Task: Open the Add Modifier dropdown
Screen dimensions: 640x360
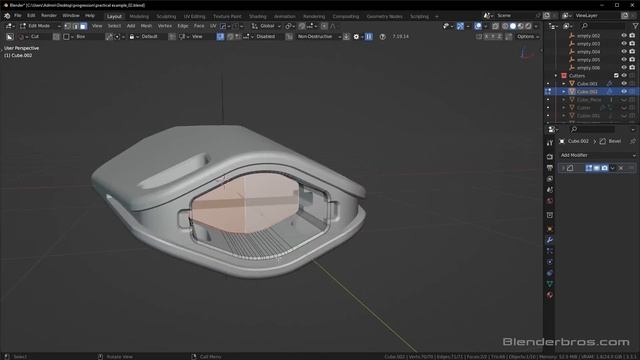Action: coord(598,156)
